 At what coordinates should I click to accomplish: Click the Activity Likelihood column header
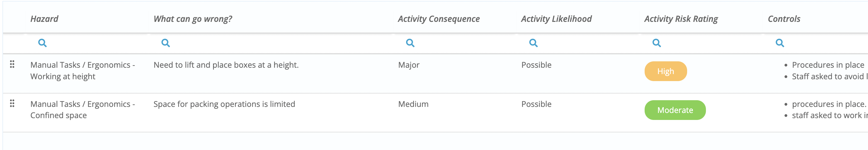[x=556, y=19]
